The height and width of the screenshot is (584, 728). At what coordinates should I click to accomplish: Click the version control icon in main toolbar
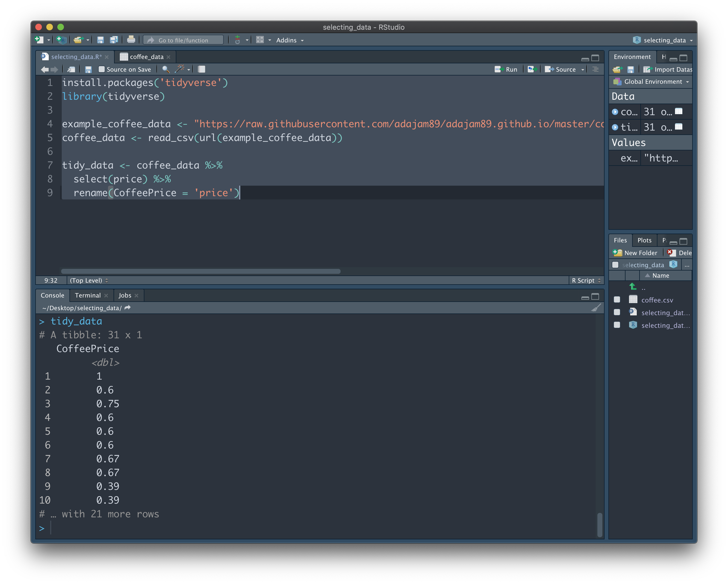point(238,40)
